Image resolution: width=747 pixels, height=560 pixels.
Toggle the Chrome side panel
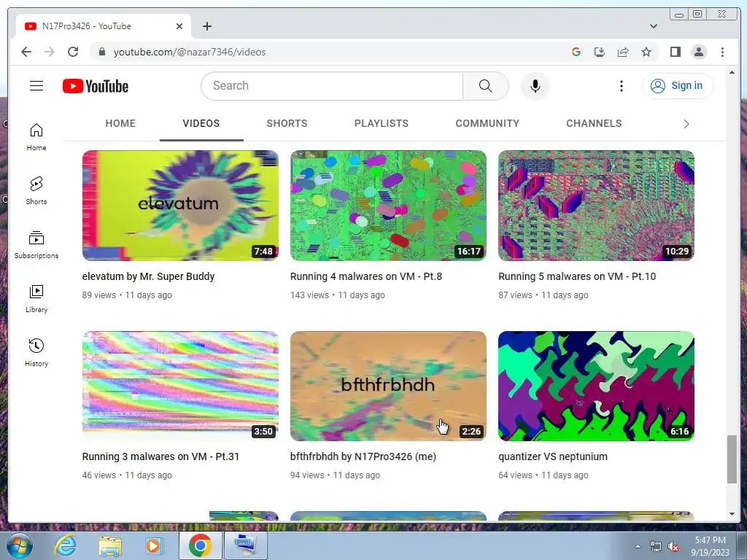pyautogui.click(x=675, y=52)
